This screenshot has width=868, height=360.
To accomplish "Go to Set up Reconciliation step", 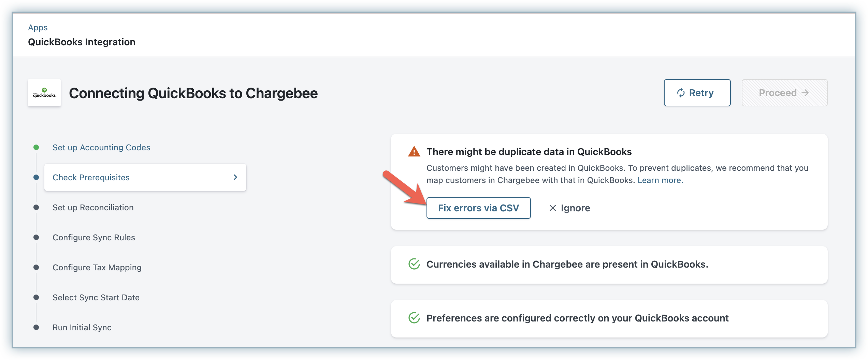I will (93, 208).
